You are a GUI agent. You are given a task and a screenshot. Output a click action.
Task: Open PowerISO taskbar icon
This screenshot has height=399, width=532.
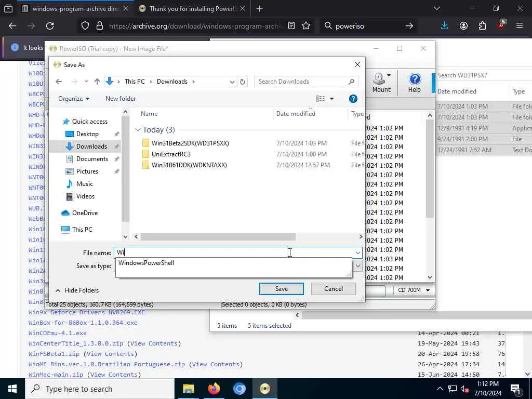pyautogui.click(x=265, y=389)
